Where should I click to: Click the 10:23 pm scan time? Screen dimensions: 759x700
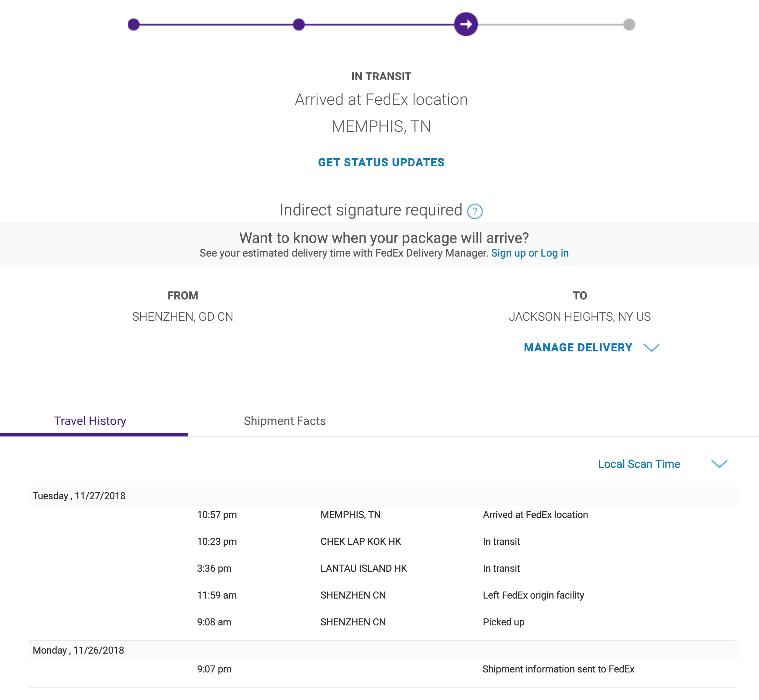click(217, 542)
